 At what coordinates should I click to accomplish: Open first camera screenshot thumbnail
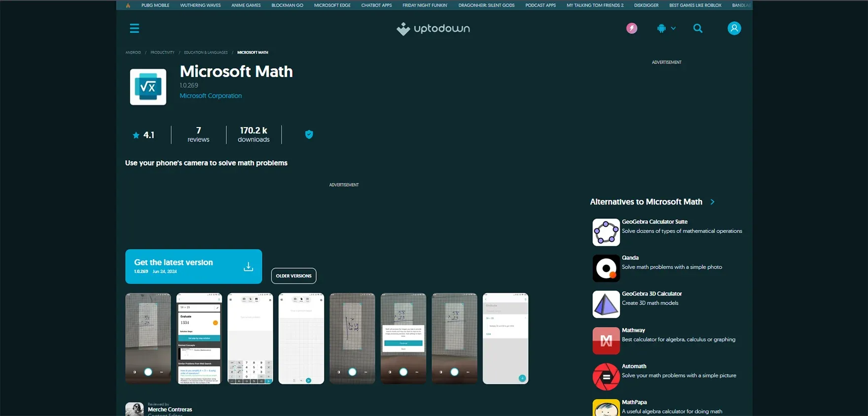pos(148,339)
